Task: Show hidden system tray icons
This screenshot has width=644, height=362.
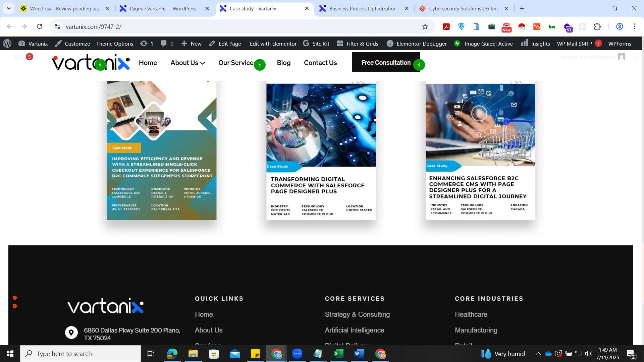Action: (x=538, y=354)
